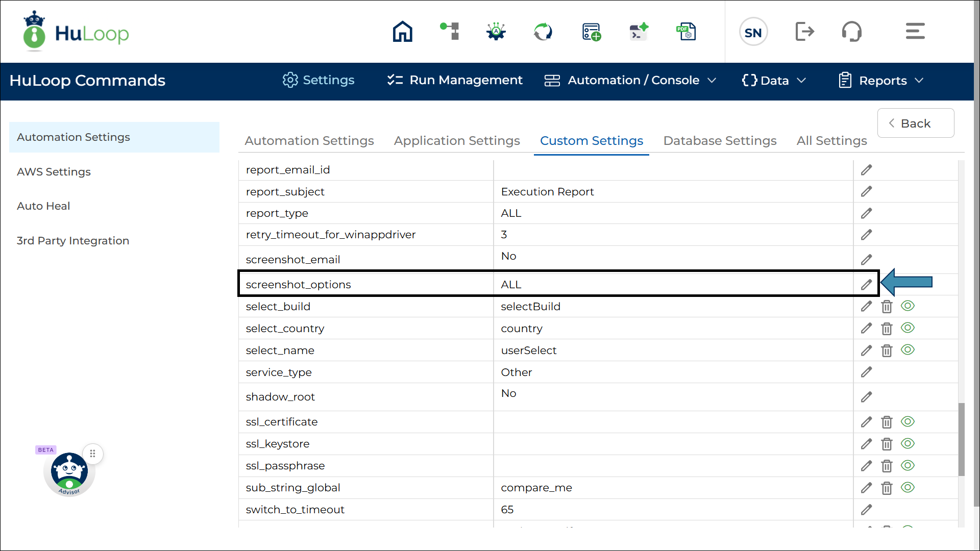This screenshot has width=980, height=551.
Task: Edit the switch_to_timeout setting
Action: click(866, 510)
